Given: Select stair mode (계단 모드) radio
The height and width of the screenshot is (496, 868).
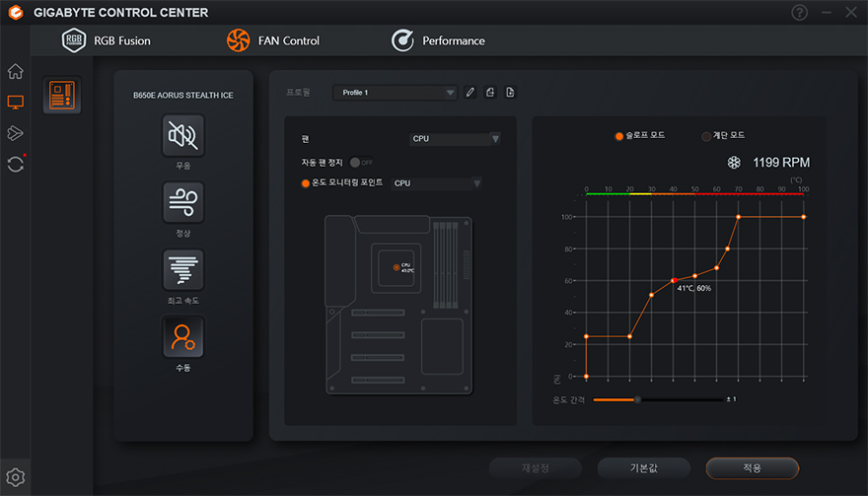Looking at the screenshot, I should (706, 136).
